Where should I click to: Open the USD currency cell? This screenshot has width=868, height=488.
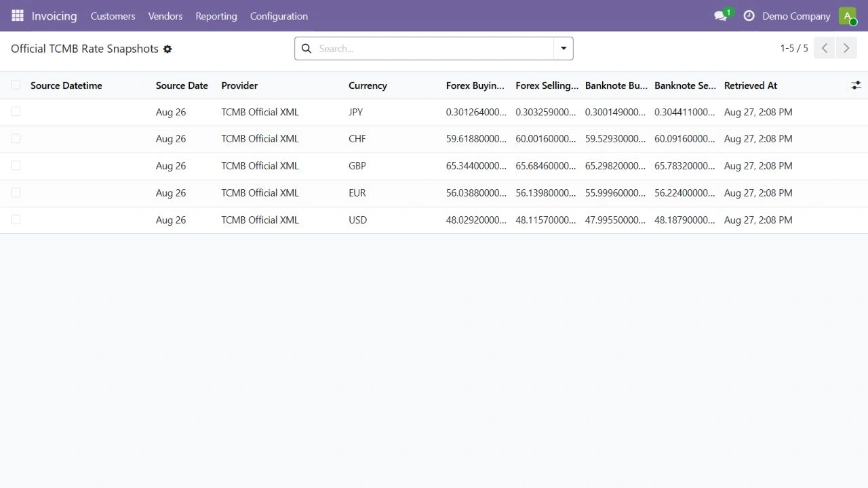click(x=358, y=220)
